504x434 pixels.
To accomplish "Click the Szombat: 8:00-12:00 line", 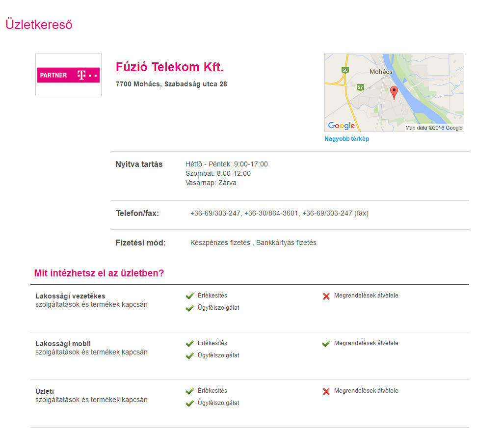I will pyautogui.click(x=218, y=174).
